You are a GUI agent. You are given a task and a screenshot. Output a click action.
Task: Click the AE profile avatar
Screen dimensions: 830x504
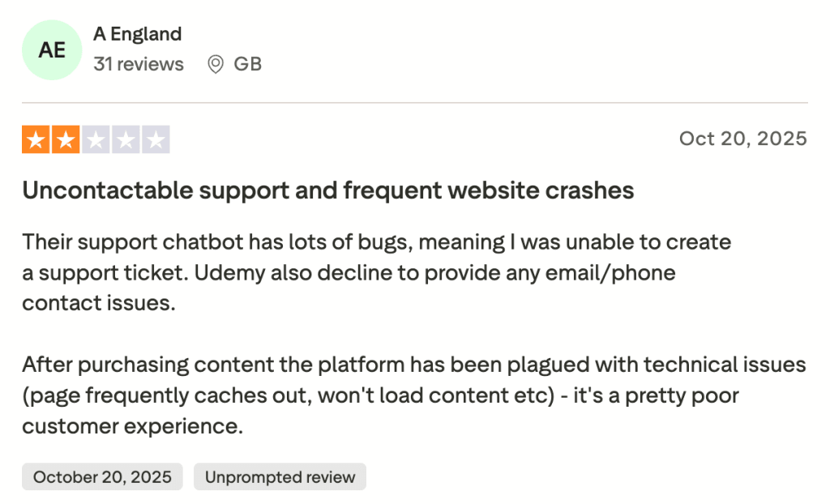click(52, 49)
